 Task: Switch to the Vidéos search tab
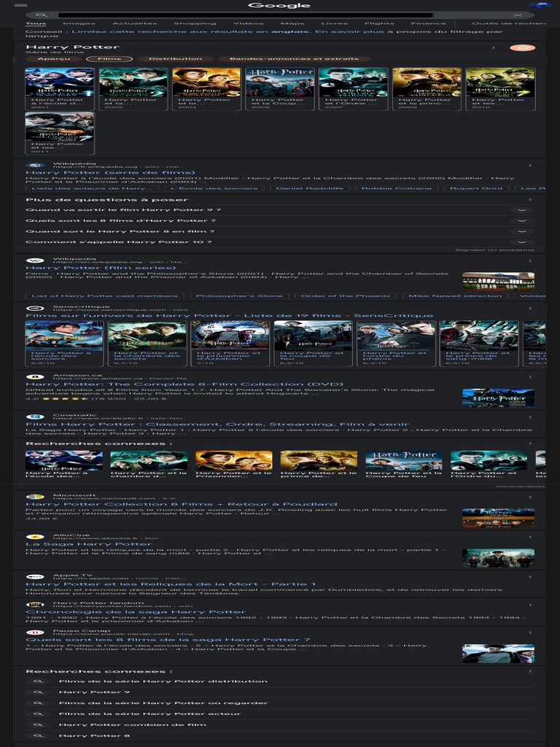pos(249,23)
